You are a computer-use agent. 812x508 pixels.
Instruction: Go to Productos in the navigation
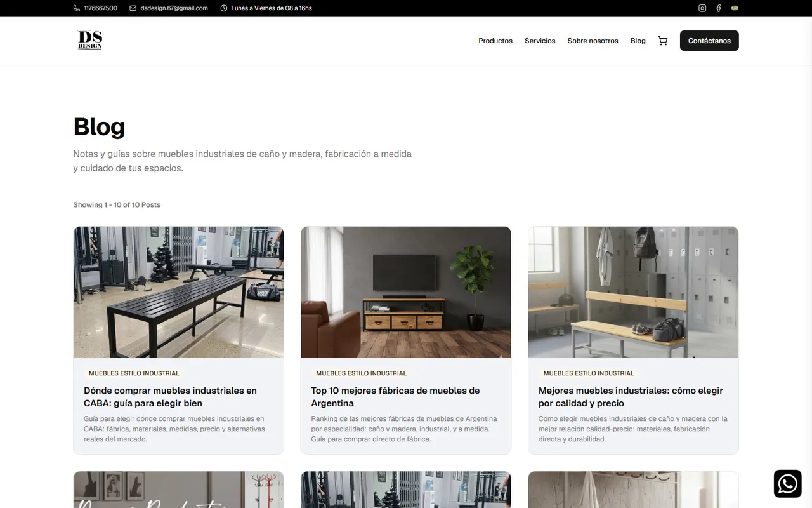495,41
